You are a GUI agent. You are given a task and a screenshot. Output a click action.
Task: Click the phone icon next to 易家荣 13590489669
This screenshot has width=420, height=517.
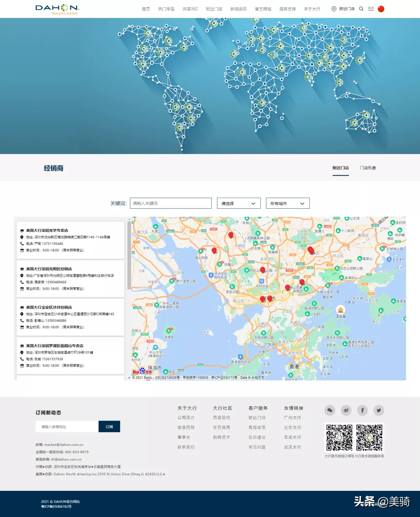22,282
